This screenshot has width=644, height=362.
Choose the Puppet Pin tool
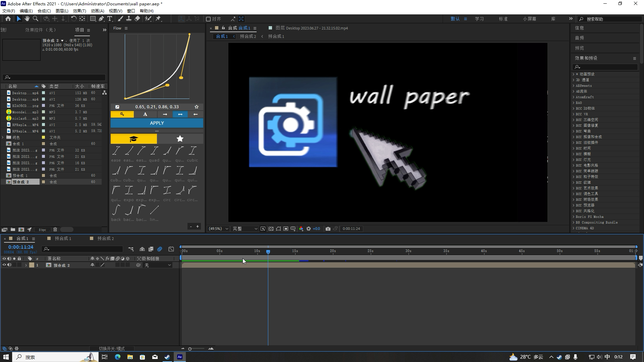(x=158, y=19)
